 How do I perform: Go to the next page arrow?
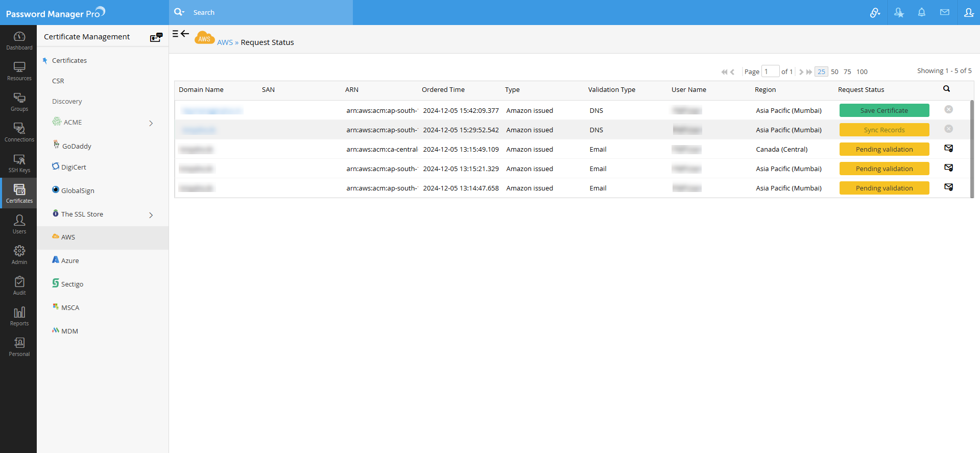[801, 72]
